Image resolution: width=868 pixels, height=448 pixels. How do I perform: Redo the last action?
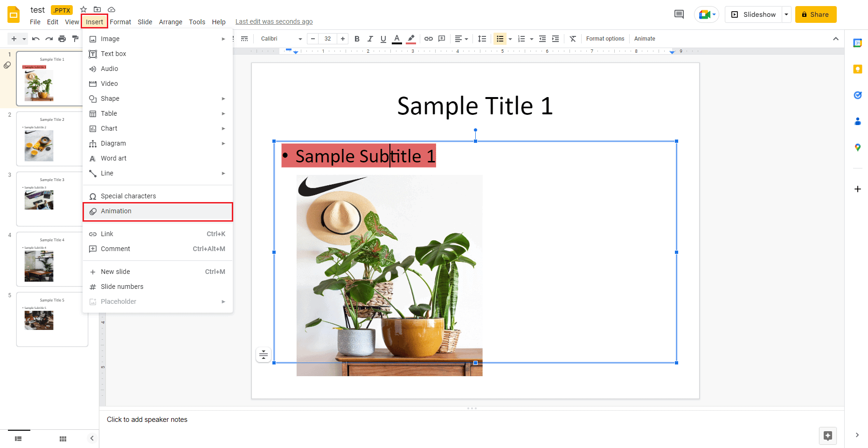(x=49, y=39)
